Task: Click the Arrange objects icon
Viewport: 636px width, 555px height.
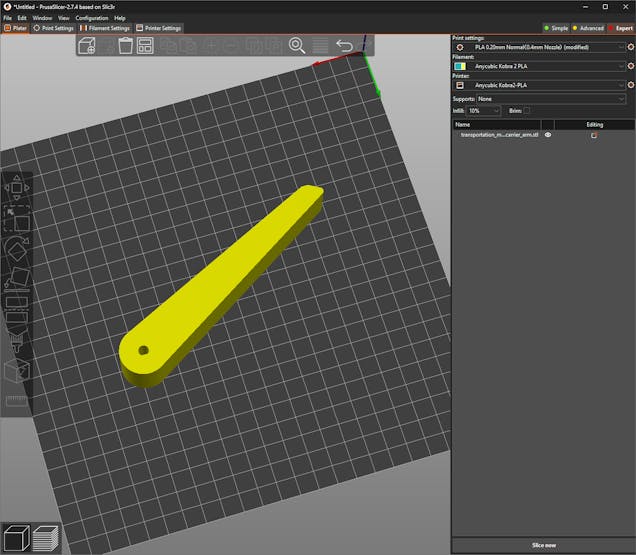Action: (x=146, y=46)
